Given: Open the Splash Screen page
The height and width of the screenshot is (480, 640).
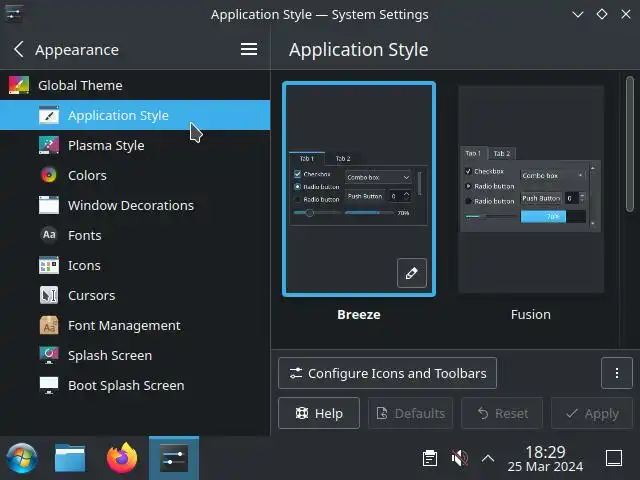Looking at the screenshot, I should click(x=135, y=355).
